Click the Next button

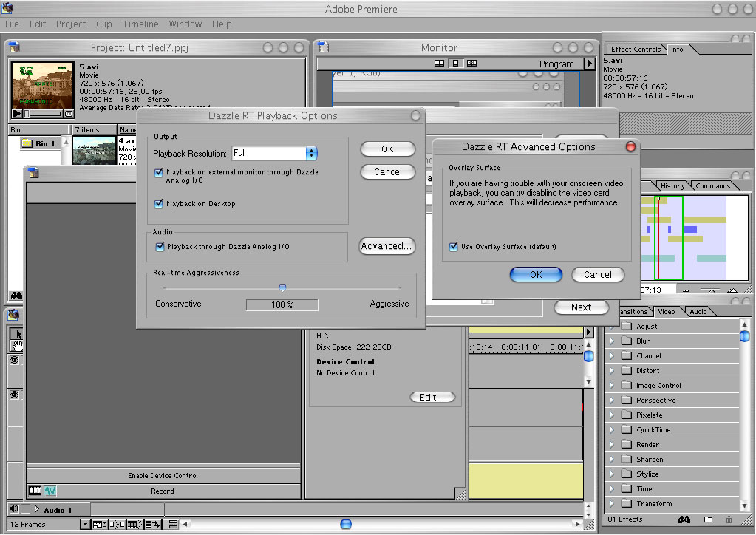coord(581,307)
